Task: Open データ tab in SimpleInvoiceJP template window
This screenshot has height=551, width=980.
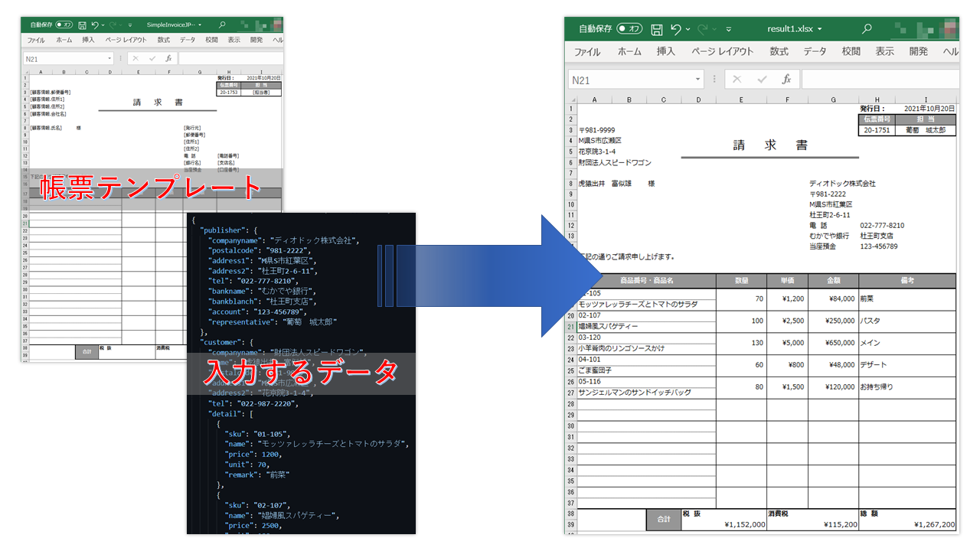Action: (x=188, y=40)
